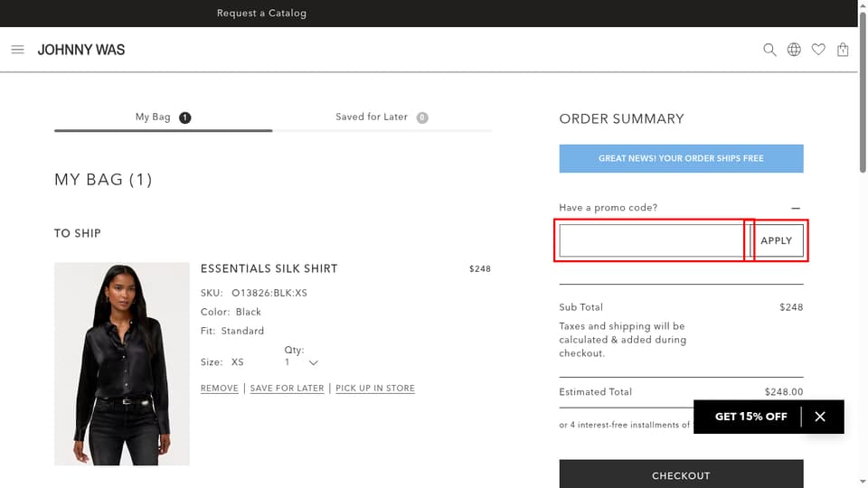868x488 pixels.
Task: Click the ORDER SUMMARY heading
Action: pyautogui.click(x=622, y=119)
